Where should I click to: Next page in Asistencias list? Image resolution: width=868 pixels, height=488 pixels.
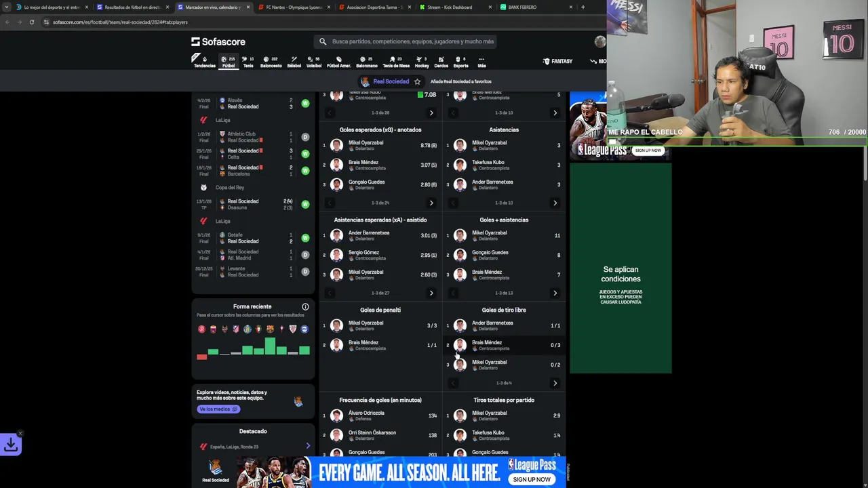[x=555, y=203]
